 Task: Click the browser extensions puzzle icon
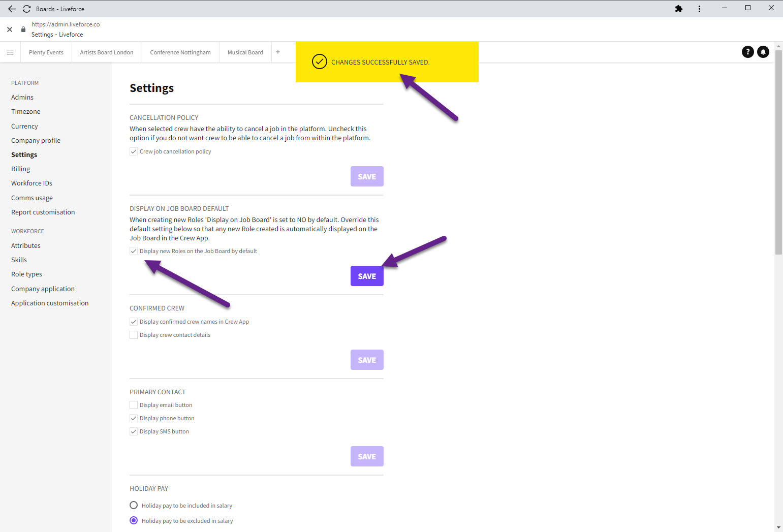[678, 9]
